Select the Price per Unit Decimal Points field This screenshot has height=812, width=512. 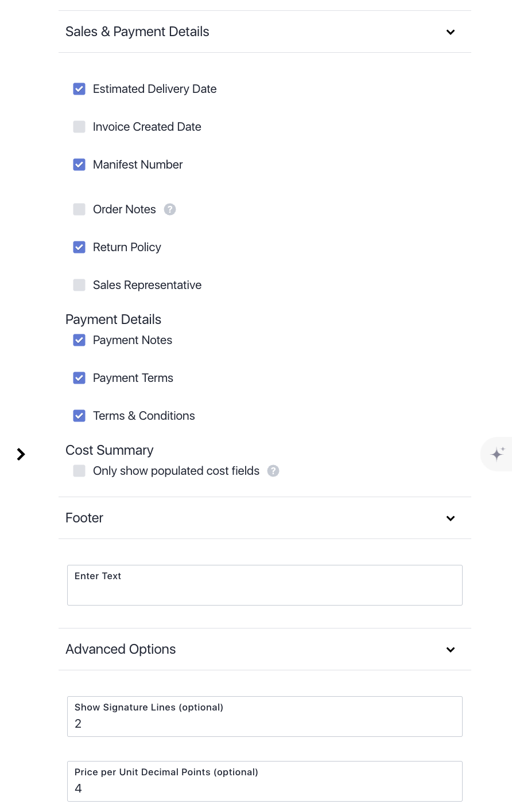pyautogui.click(x=265, y=781)
